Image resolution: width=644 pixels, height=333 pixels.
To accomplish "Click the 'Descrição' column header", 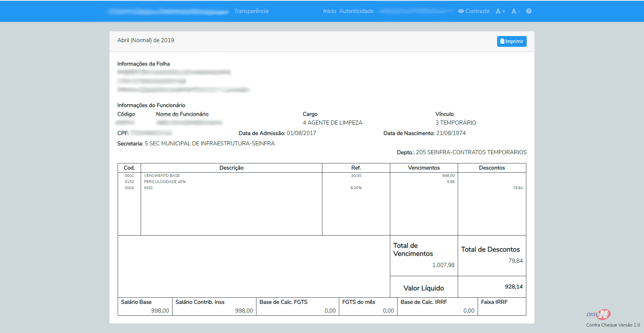I will (232, 168).
